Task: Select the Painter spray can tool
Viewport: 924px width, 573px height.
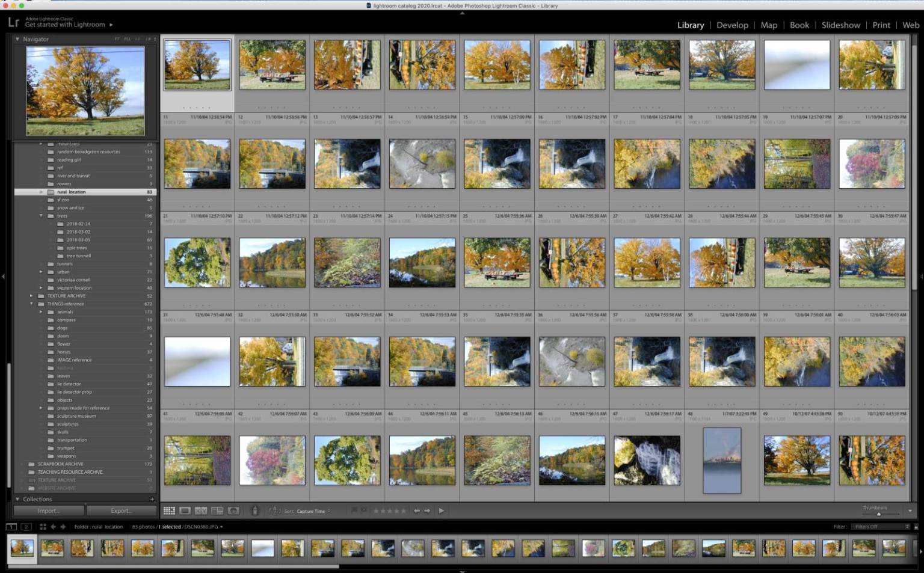Action: click(x=255, y=510)
